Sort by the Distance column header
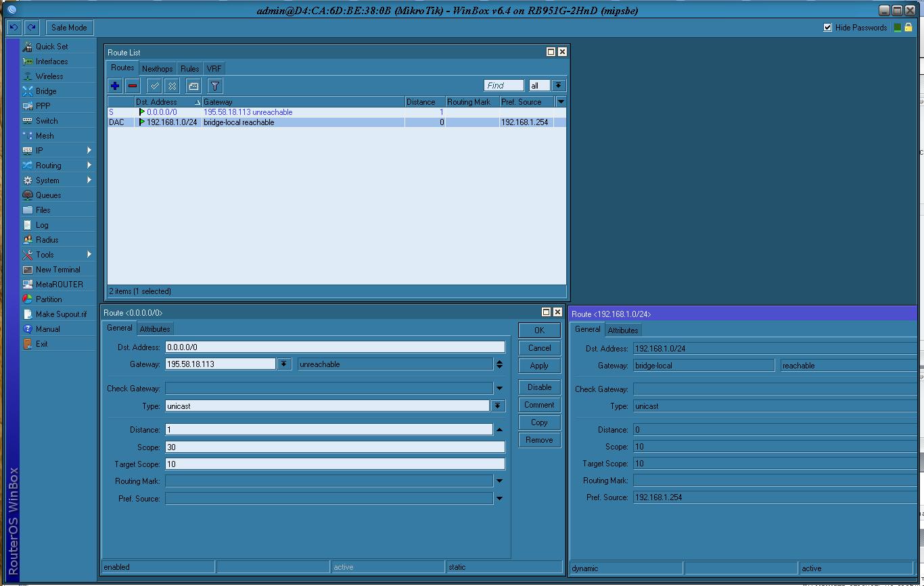Screen dimensions: 924x586 [424, 102]
